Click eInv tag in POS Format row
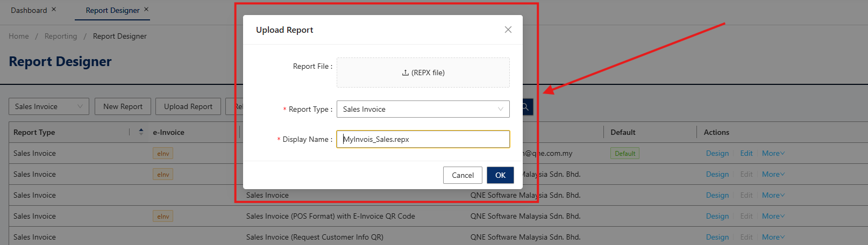This screenshot has height=245, width=868. coord(163,217)
